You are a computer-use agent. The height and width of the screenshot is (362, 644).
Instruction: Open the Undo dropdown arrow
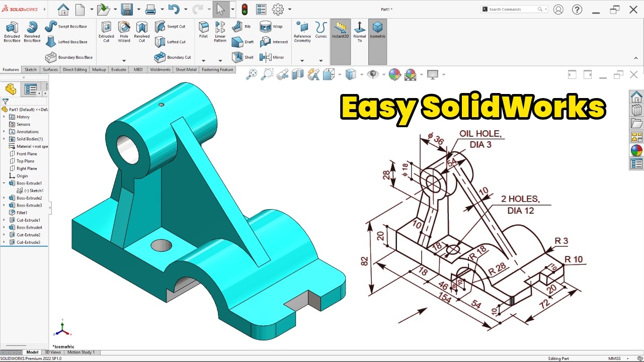(x=186, y=10)
